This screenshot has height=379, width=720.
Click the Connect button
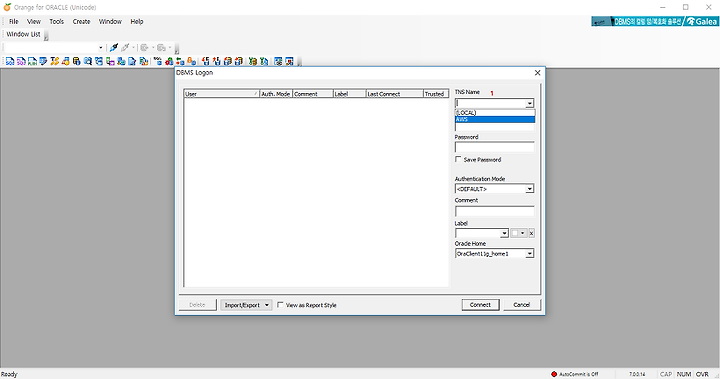tap(480, 305)
